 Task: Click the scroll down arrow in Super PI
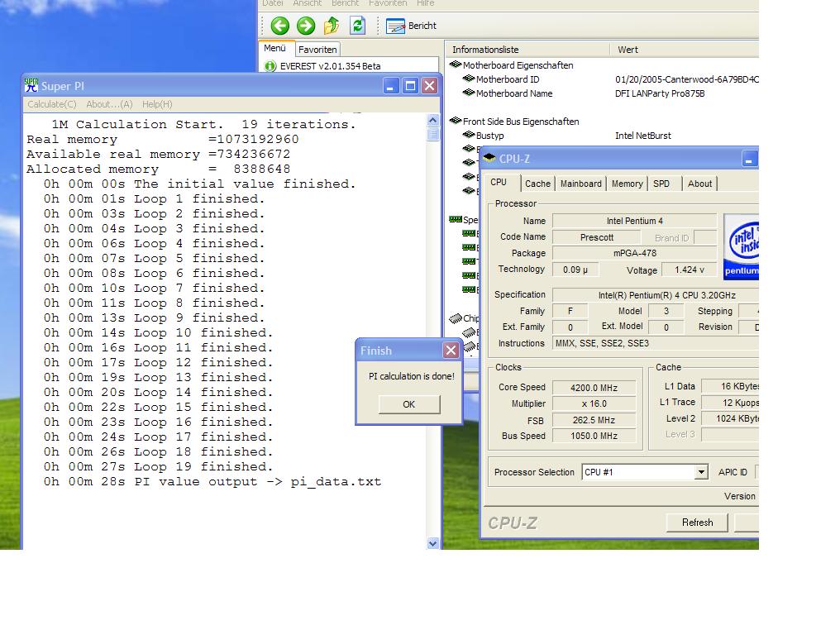coord(433,543)
